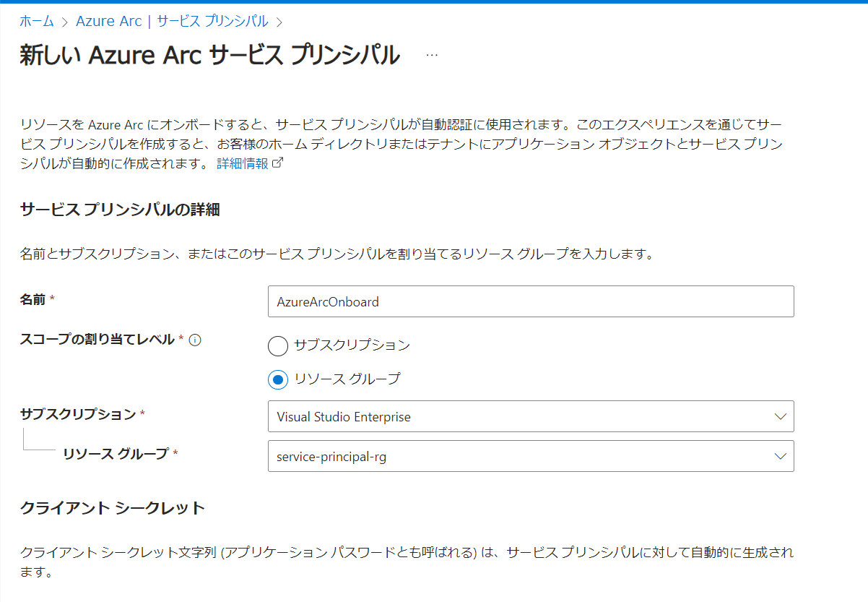Select the サブスクリプション scope radio button
This screenshot has width=868, height=602.
[x=277, y=346]
